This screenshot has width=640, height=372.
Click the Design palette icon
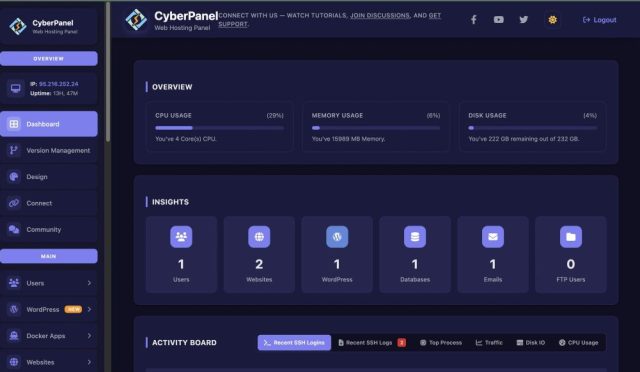(x=14, y=177)
